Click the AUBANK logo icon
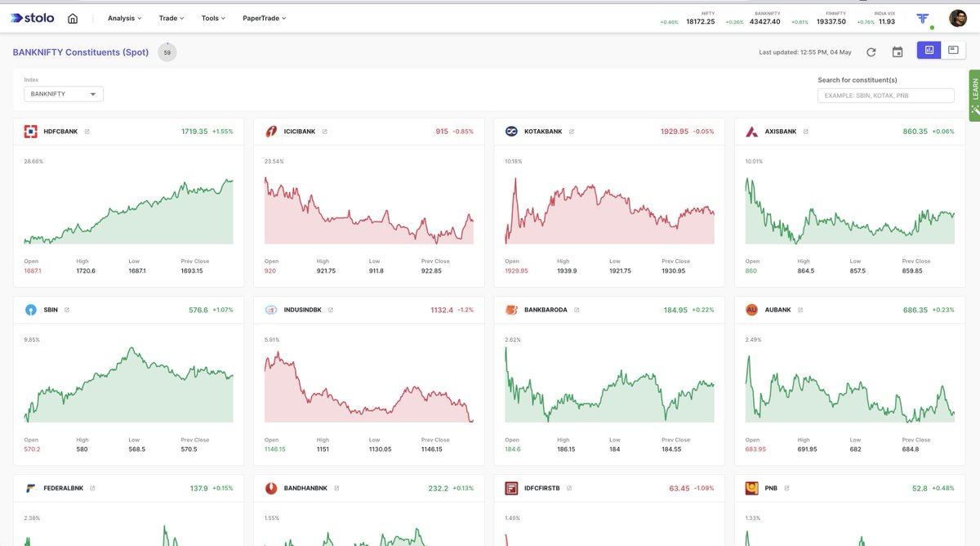980x546 pixels. pos(752,310)
